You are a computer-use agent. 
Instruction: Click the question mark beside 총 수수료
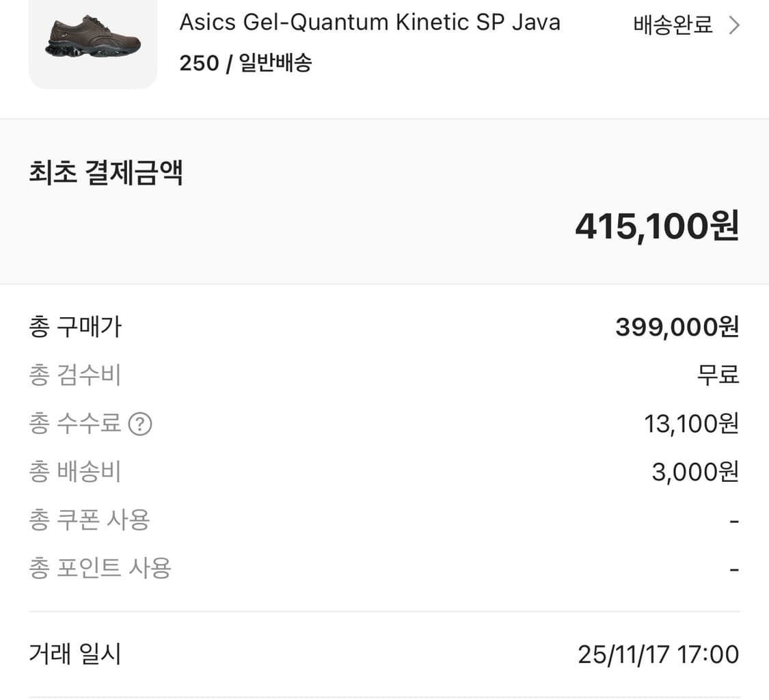pyautogui.click(x=141, y=424)
